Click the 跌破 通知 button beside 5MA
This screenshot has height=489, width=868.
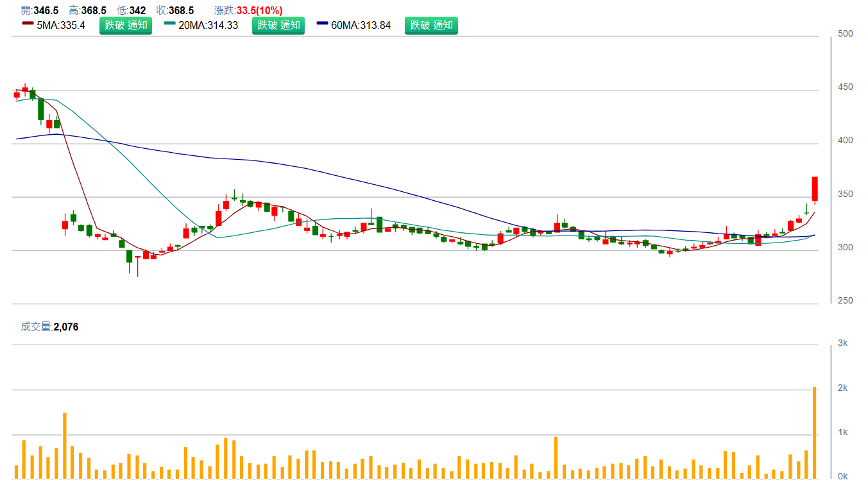pos(126,26)
